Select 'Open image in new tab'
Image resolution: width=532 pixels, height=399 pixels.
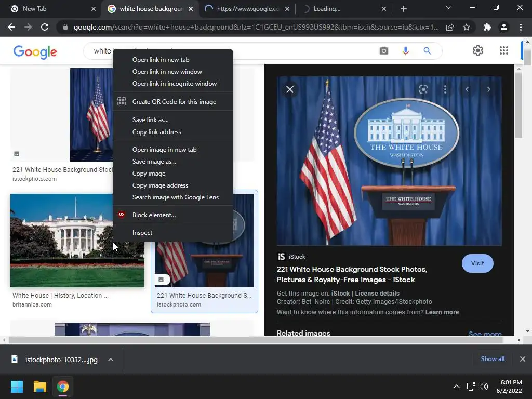[172, 150]
